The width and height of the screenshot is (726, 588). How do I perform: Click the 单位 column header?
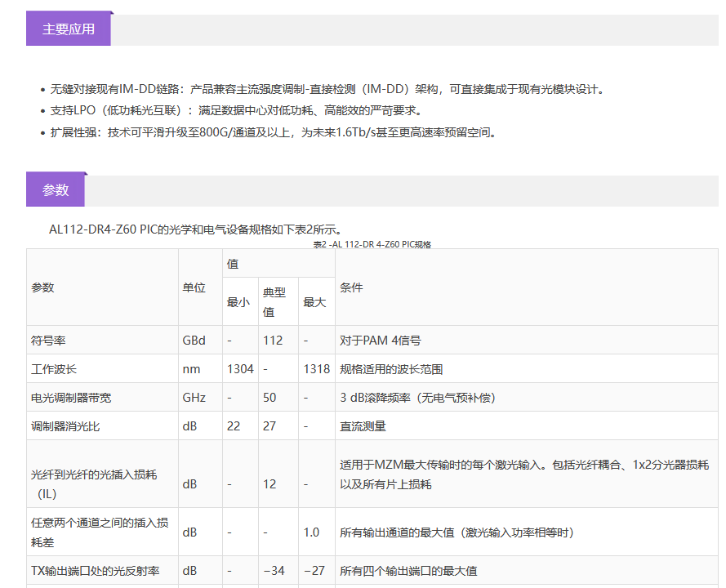(194, 287)
